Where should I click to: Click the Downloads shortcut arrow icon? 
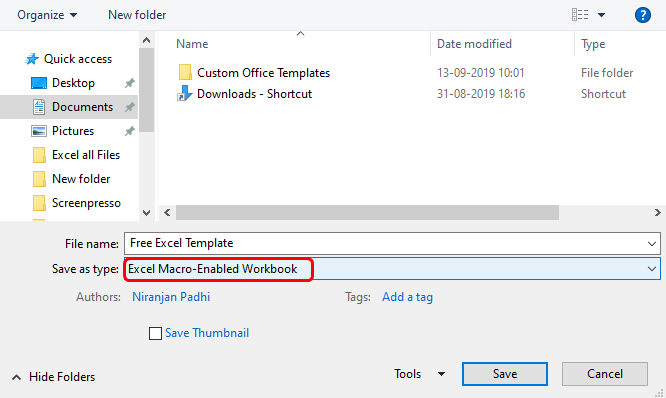click(185, 93)
